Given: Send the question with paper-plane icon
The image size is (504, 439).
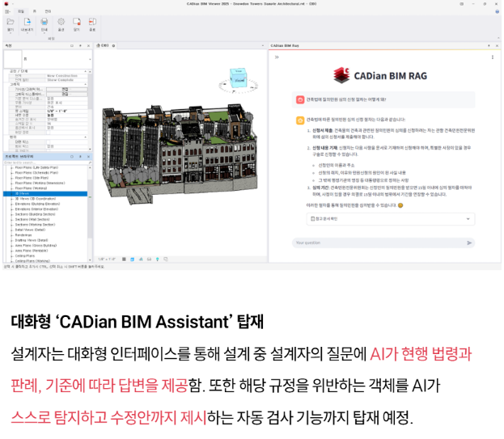Looking at the screenshot, I should point(469,243).
